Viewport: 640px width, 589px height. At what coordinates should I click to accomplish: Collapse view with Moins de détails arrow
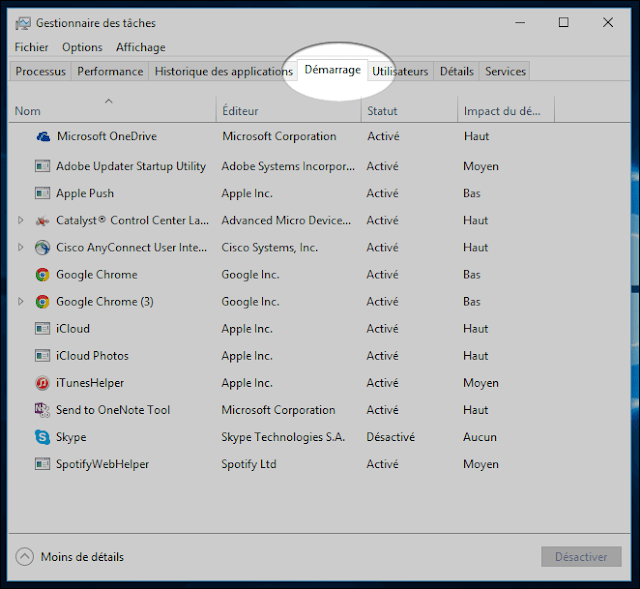coord(24,557)
